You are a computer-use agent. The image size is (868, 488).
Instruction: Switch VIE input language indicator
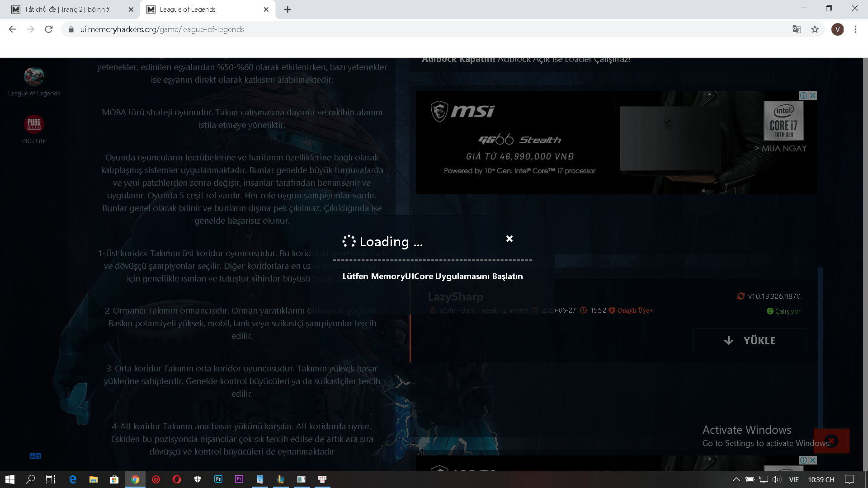794,479
